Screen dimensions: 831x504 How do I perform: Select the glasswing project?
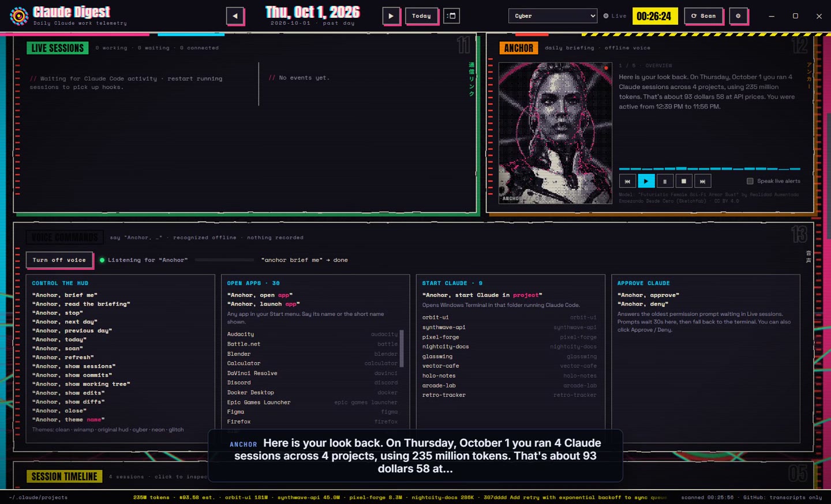510,356
